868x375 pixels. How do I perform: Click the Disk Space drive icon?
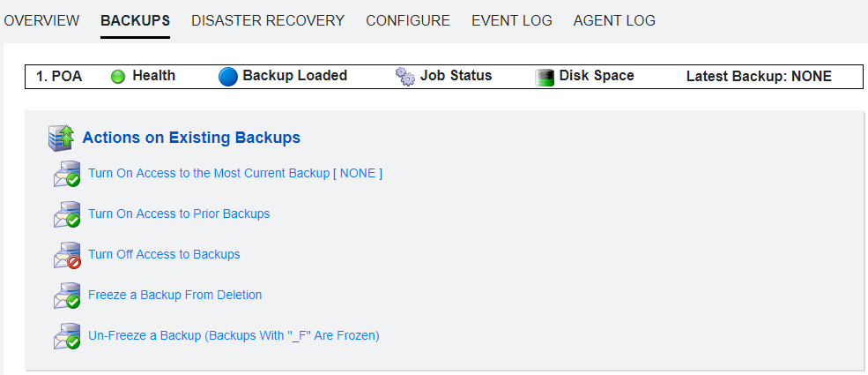545,77
